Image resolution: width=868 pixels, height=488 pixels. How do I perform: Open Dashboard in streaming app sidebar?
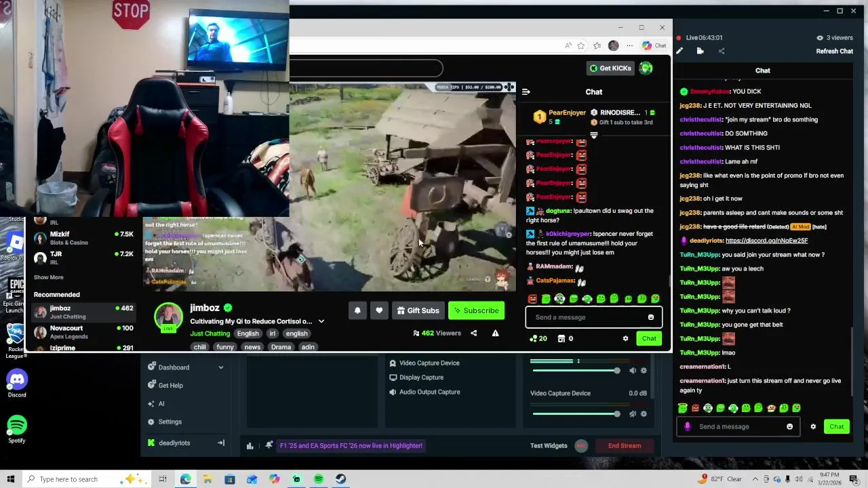tap(174, 367)
